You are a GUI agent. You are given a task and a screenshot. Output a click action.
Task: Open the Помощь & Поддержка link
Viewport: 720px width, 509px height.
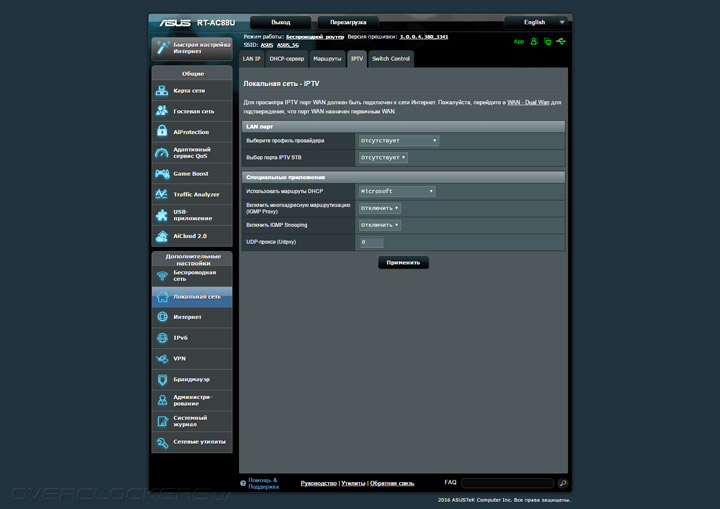pos(263,483)
